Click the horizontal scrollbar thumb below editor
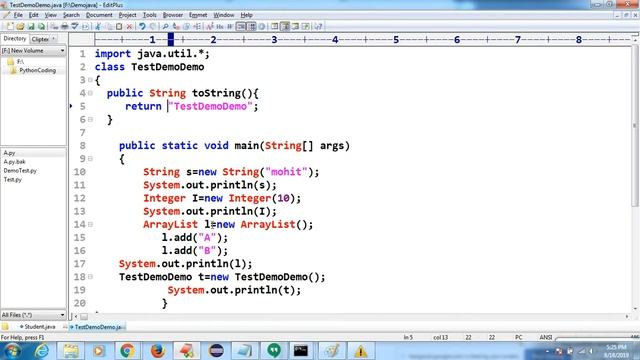640x360 pixels. (84, 316)
